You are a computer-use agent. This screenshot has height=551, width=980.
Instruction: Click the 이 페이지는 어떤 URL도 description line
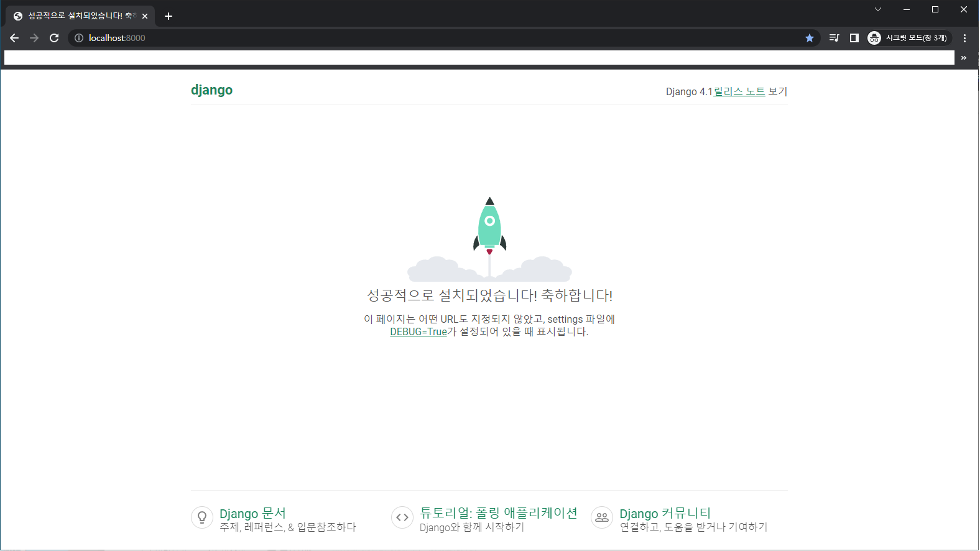point(489,319)
